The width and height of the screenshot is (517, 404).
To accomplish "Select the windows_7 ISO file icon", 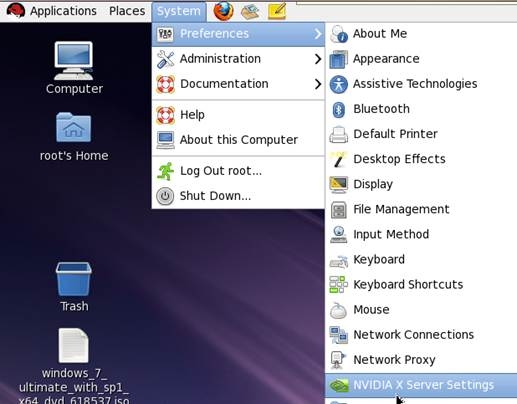I will pyautogui.click(x=74, y=346).
